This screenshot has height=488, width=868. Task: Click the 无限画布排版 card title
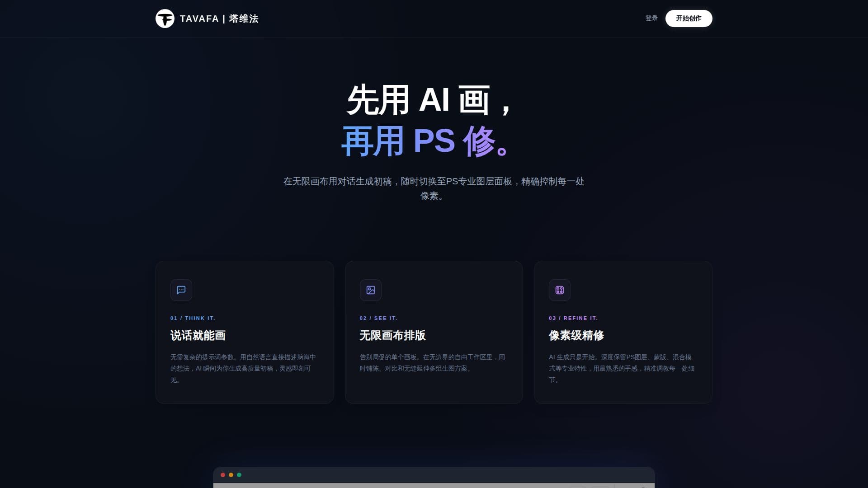pos(392,335)
